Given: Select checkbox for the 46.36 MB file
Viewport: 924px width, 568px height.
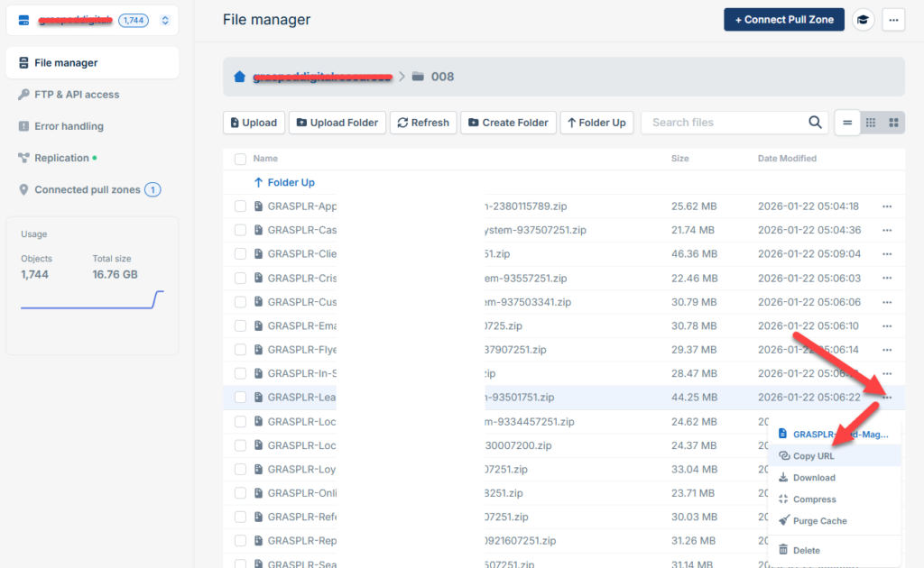Looking at the screenshot, I should (x=240, y=254).
